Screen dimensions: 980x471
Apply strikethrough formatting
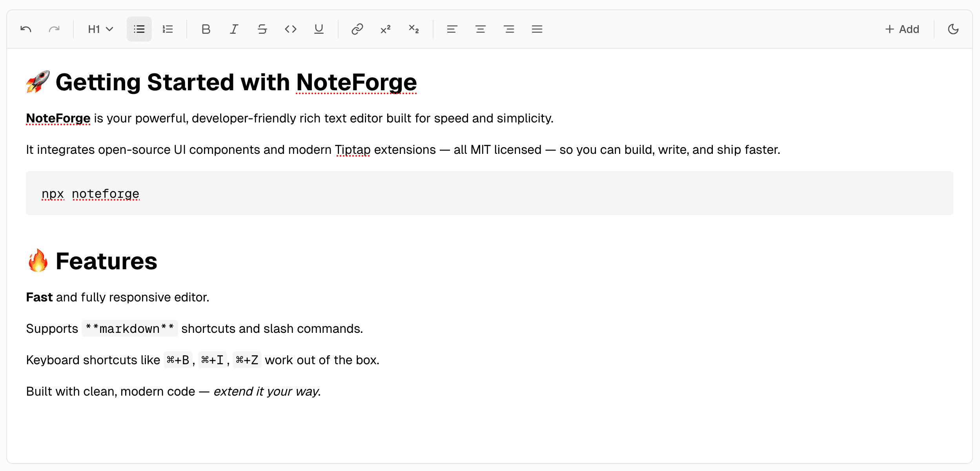[x=262, y=29]
